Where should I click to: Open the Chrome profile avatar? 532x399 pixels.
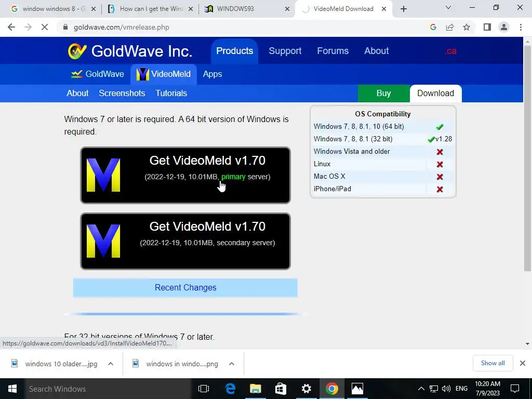click(x=504, y=27)
